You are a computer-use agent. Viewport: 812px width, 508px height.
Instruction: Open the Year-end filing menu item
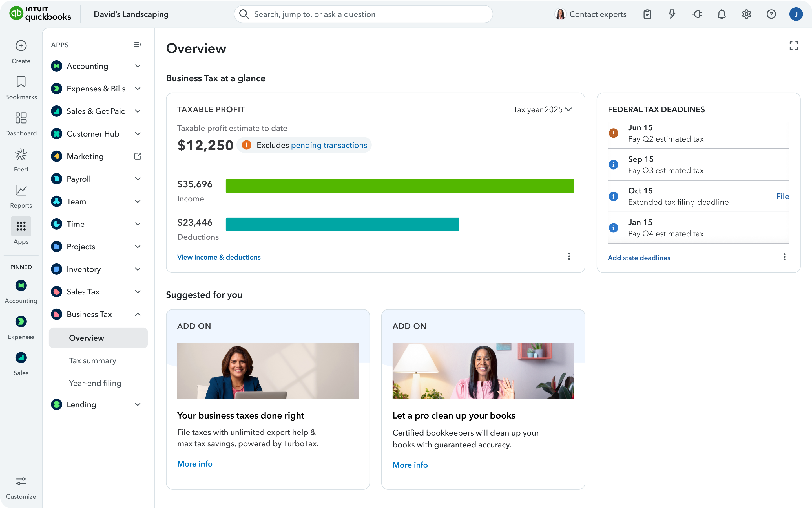coord(95,383)
